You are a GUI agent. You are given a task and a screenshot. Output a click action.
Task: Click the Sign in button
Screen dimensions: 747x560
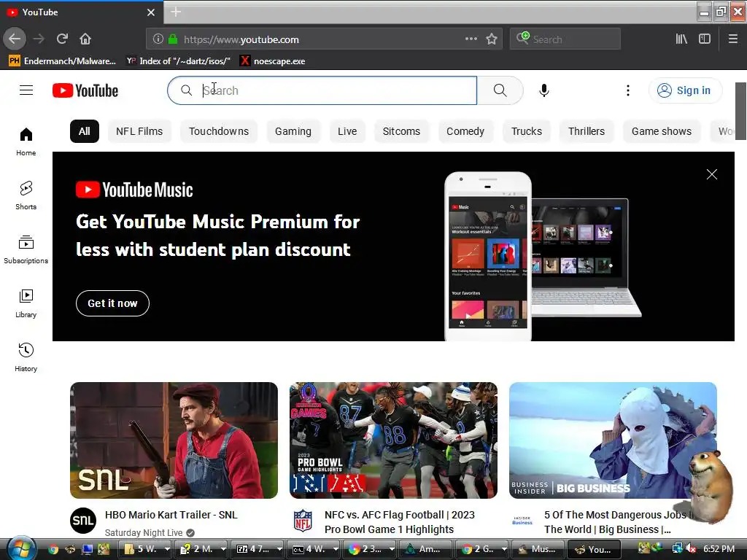coord(685,90)
